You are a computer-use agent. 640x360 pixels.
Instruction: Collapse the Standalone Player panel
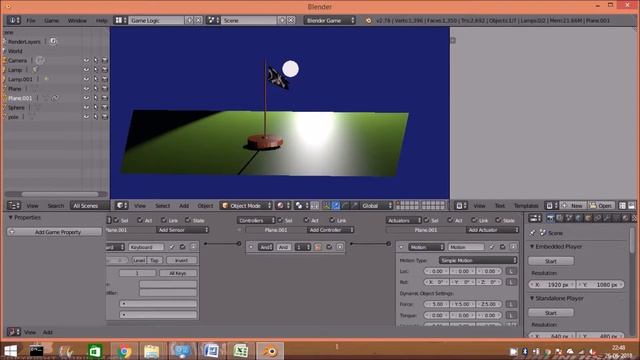pos(532,298)
